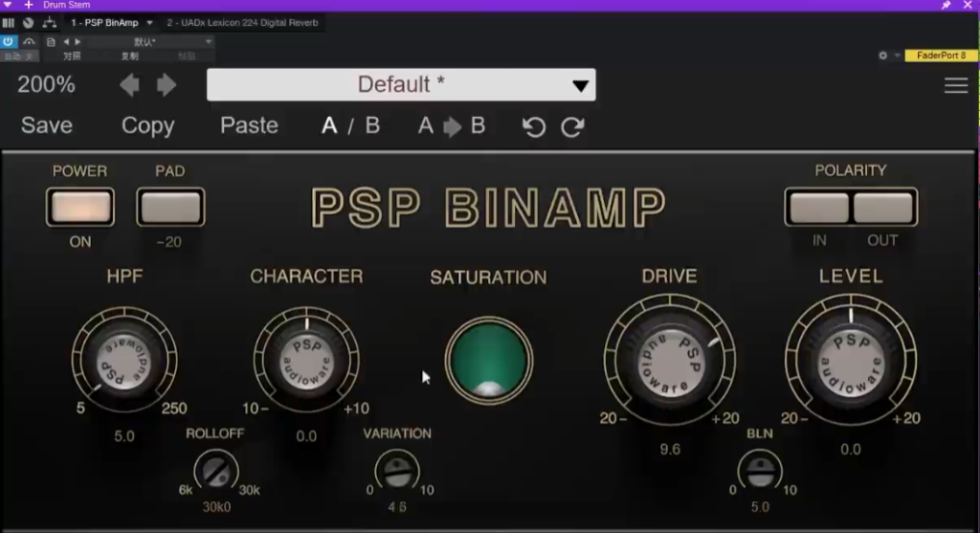
Task: Copy A to B with arrow button
Action: point(452,126)
